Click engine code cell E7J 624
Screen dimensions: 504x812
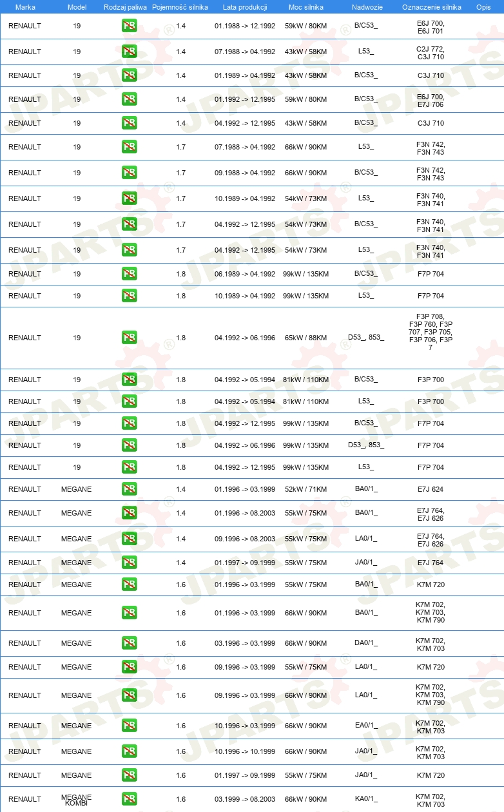tap(431, 489)
